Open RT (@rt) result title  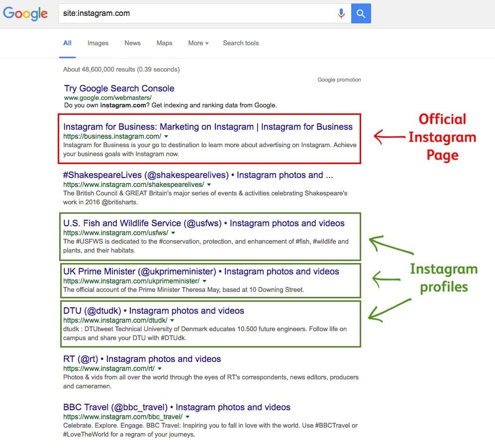pyautogui.click(x=142, y=359)
